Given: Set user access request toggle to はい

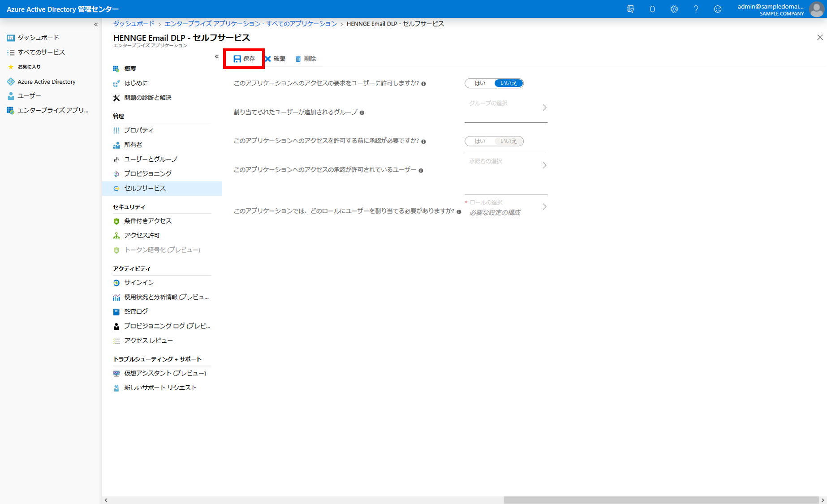Looking at the screenshot, I should [x=480, y=83].
